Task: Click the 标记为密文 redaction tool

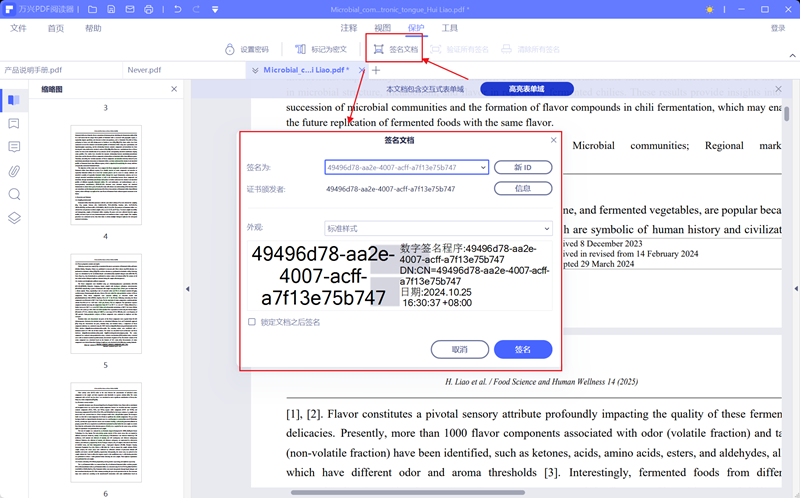Action: click(321, 49)
